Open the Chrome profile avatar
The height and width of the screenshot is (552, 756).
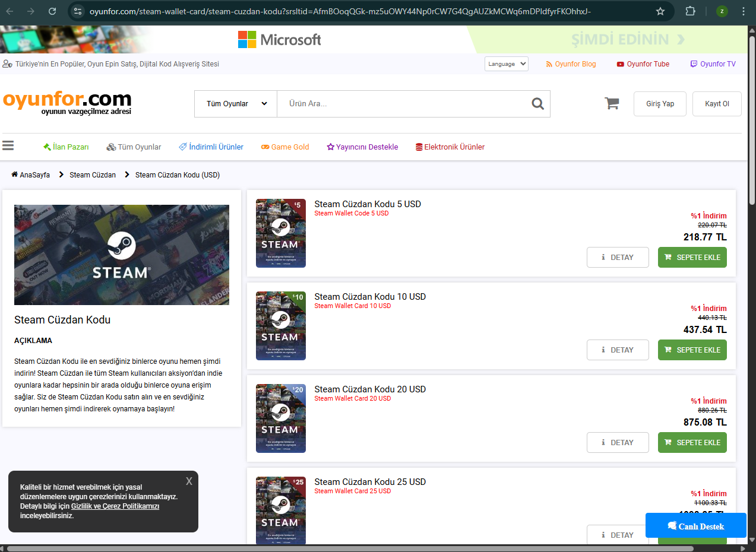tap(722, 11)
